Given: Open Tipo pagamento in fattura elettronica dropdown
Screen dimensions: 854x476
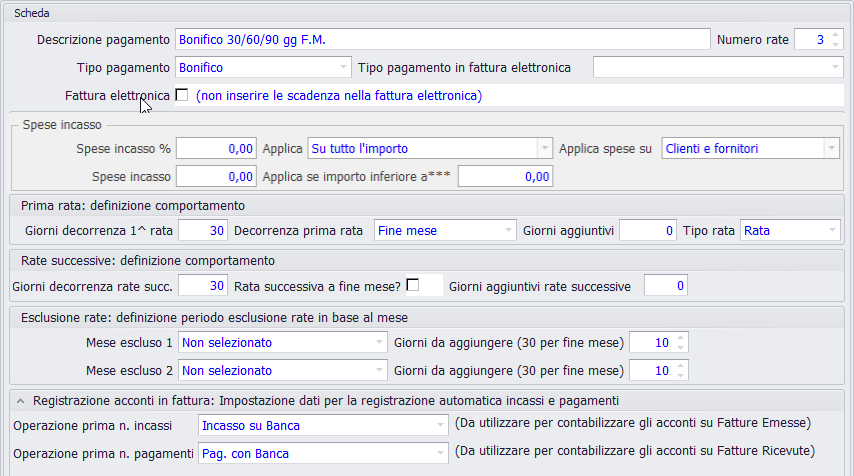Looking at the screenshot, I should point(835,68).
